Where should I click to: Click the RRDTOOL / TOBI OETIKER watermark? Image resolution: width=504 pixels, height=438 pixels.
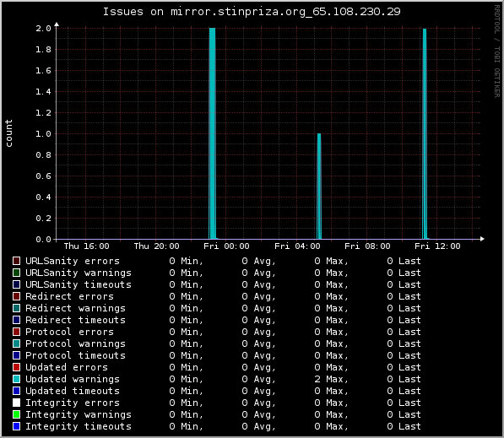pyautogui.click(x=497, y=51)
